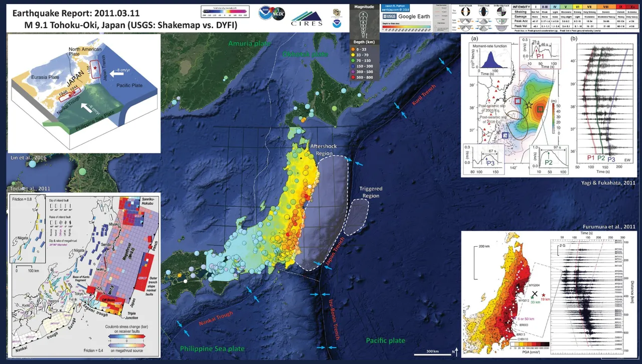
Task: Click the University of Colorado CU logo
Action: click(337, 13)
